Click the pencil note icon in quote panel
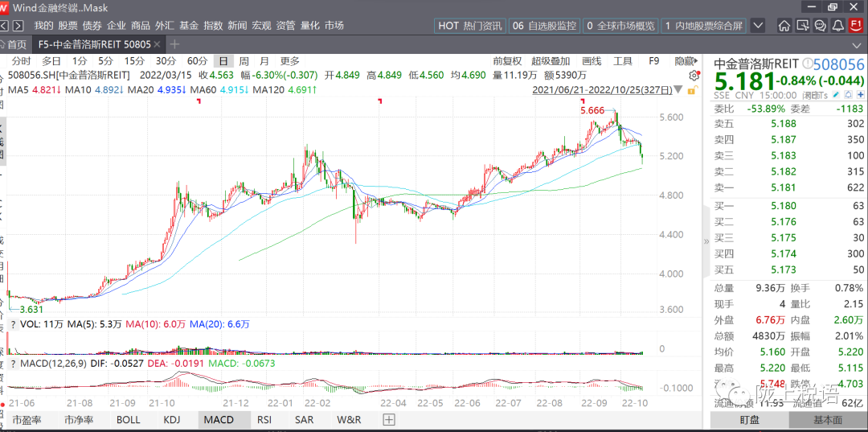 [x=836, y=95]
